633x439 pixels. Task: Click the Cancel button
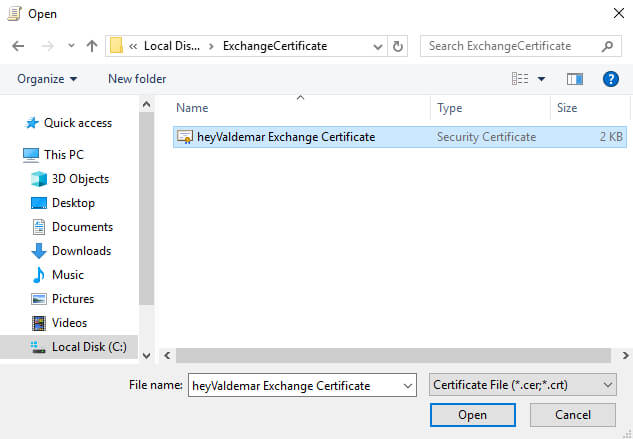[x=573, y=415]
